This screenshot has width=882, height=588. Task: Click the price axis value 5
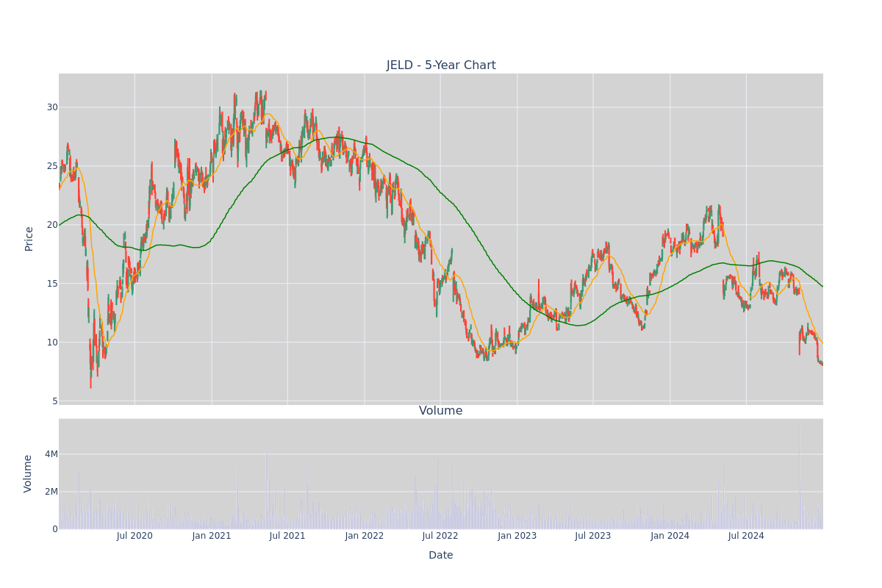[x=55, y=401]
